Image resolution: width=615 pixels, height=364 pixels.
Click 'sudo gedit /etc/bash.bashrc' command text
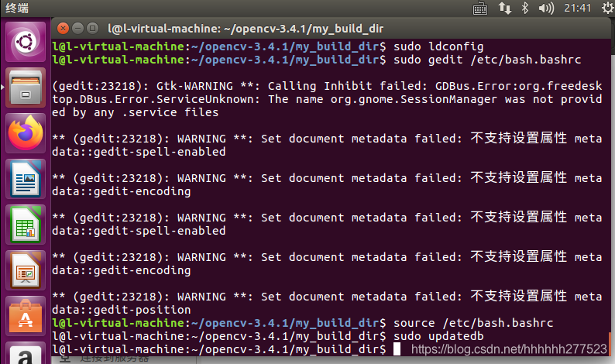(x=487, y=60)
